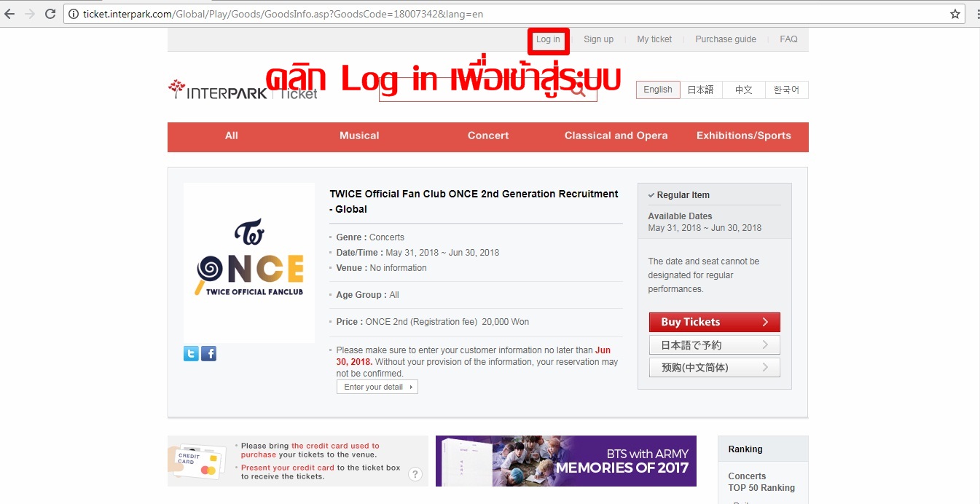Viewport: 980px width, 504px height.
Task: Click the site info icon in address bar
Action: tap(74, 14)
